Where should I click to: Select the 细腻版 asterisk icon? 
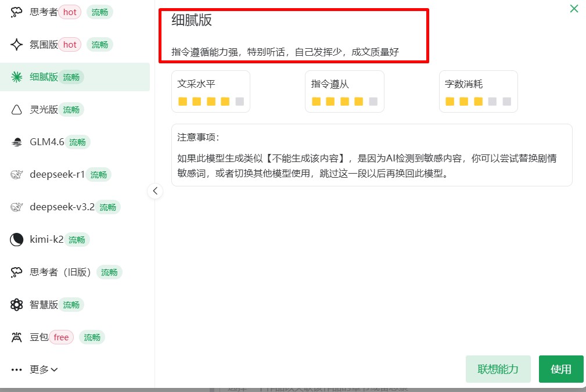pos(16,77)
